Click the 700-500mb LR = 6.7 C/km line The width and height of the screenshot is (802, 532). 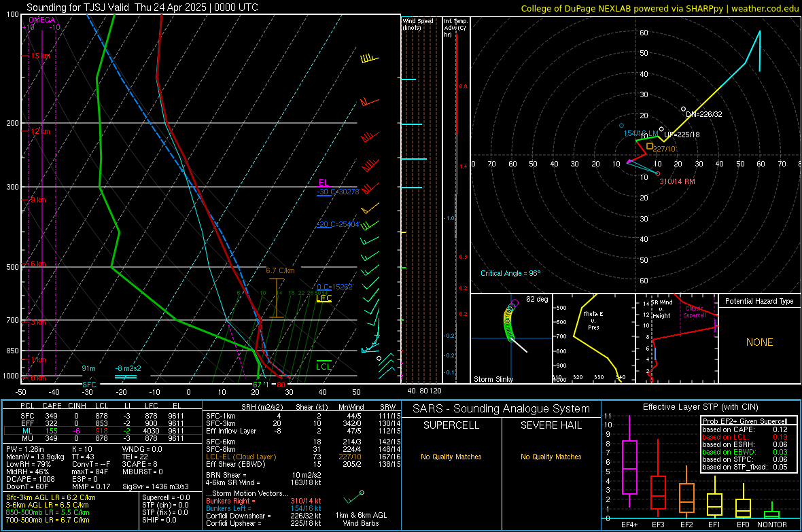tap(48, 520)
